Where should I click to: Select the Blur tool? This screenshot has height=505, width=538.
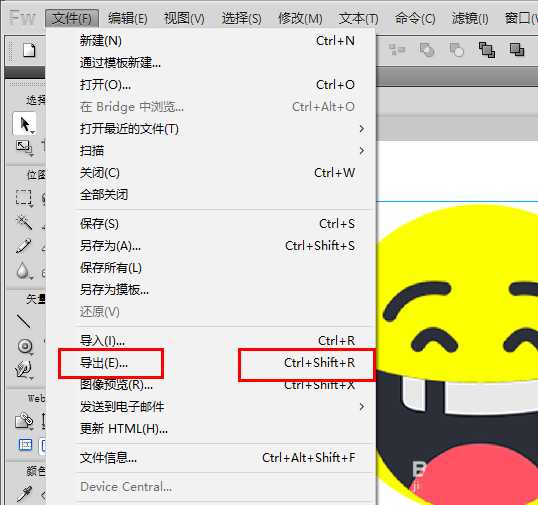(24, 271)
